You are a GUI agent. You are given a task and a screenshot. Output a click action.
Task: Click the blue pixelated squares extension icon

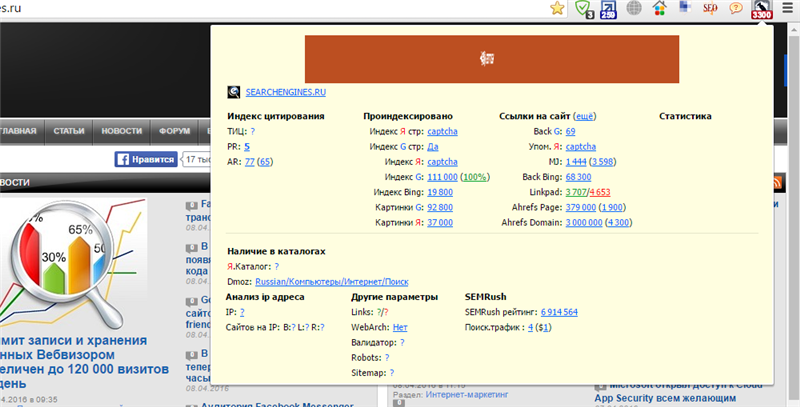(685, 7)
